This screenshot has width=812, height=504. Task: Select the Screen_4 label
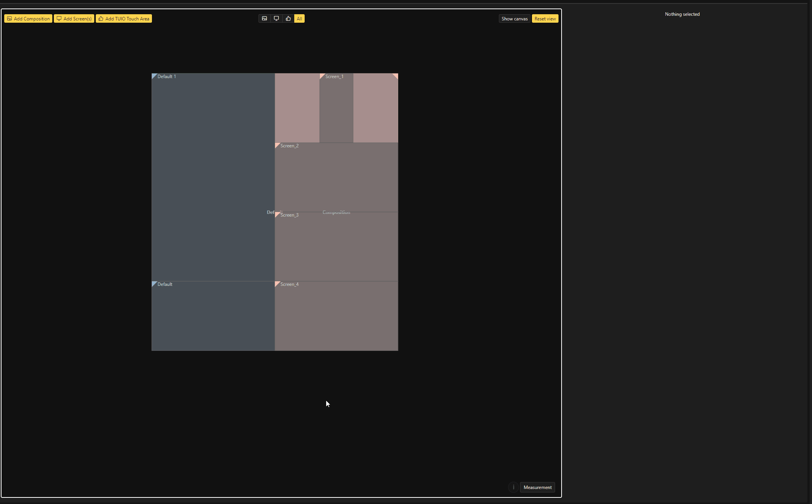[x=289, y=284]
